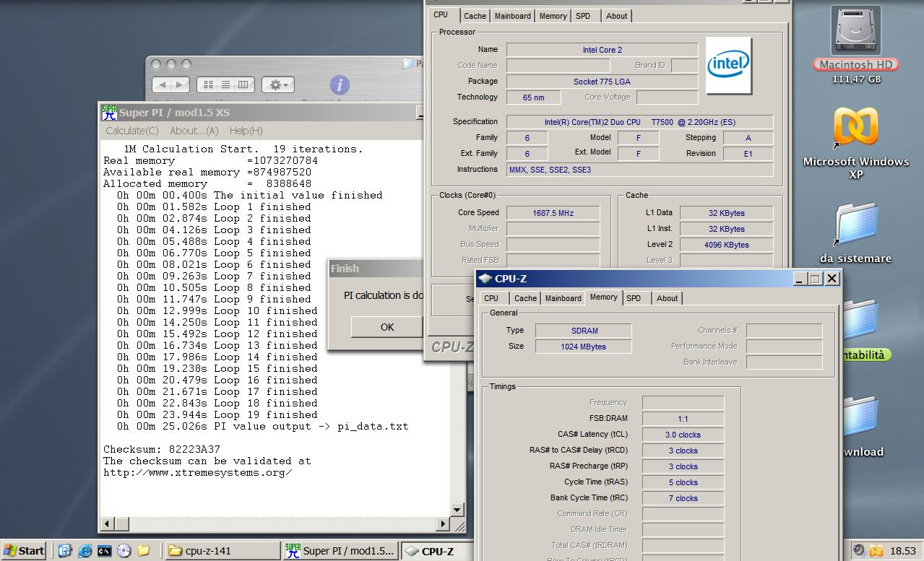This screenshot has height=561, width=924.
Task: Select the Mainboard tab in back CPU-Z window
Action: [512, 16]
